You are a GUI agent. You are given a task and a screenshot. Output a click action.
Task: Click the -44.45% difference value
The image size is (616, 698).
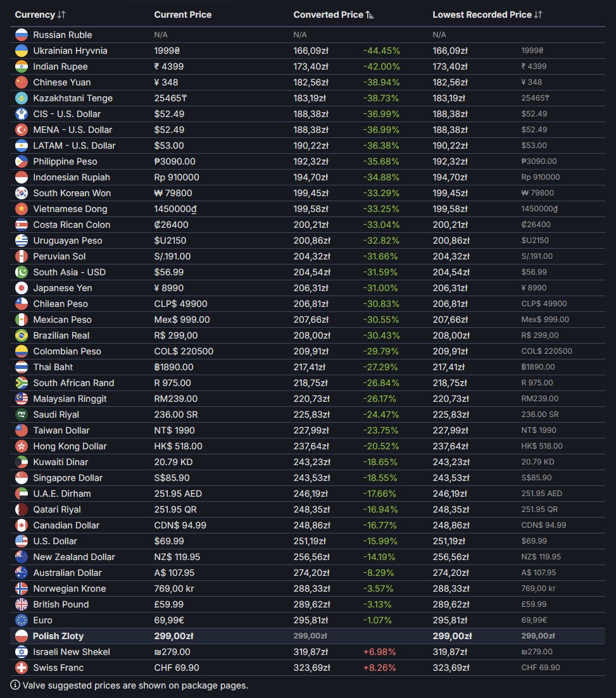coord(382,51)
